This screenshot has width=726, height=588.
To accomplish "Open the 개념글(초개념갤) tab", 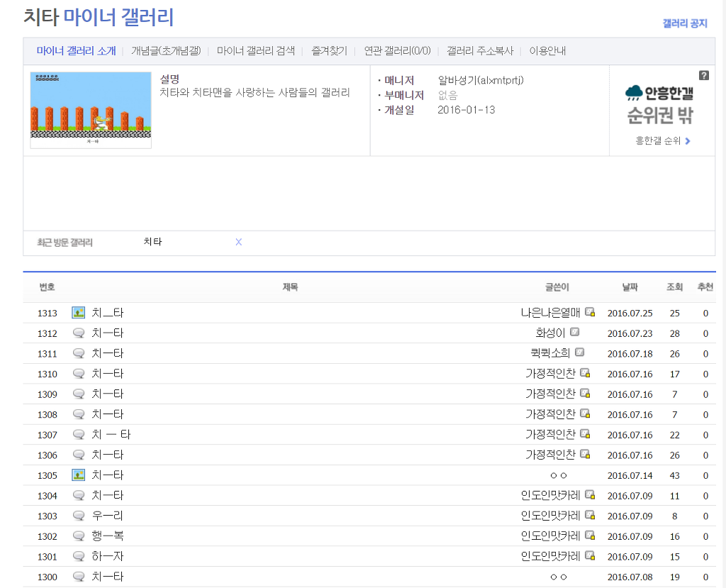I will click(166, 51).
